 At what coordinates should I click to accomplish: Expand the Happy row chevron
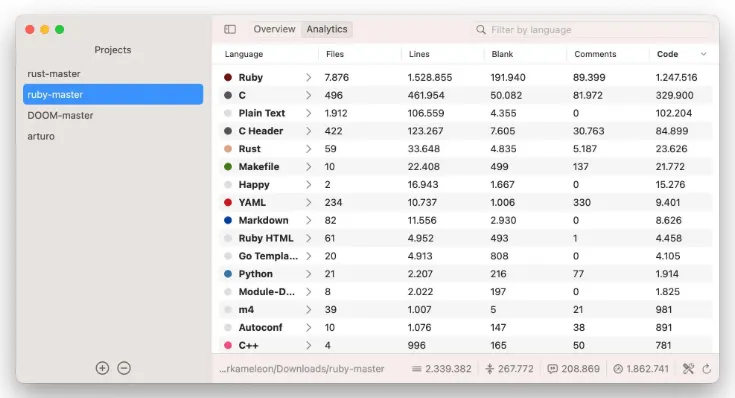308,185
